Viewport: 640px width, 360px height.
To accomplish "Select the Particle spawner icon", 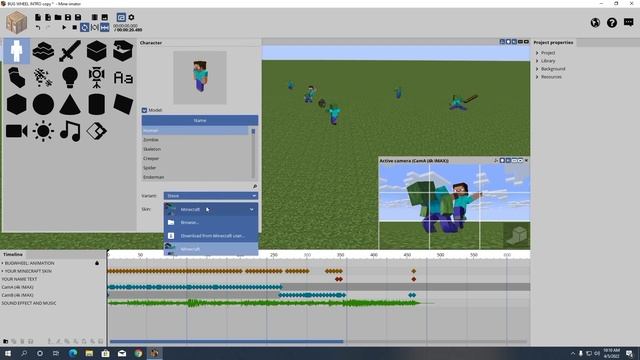I will (43, 78).
